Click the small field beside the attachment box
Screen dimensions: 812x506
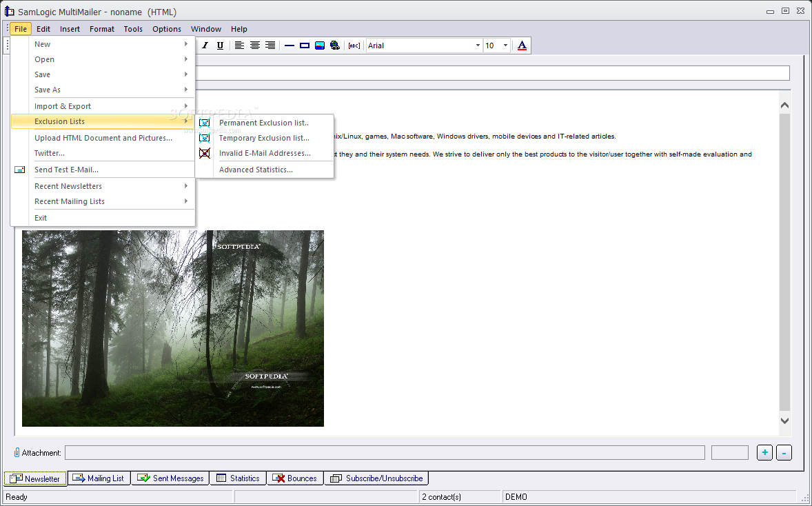pos(730,453)
